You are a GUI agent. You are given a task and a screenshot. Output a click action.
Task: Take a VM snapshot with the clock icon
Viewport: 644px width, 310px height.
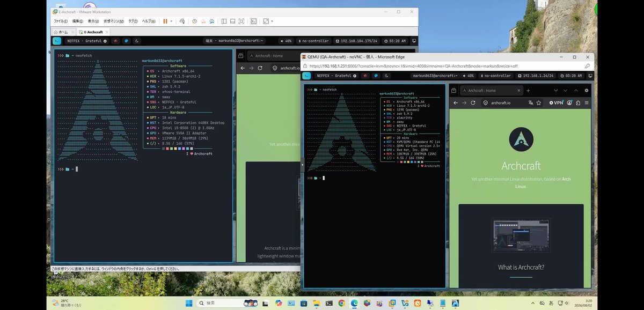pyautogui.click(x=194, y=21)
